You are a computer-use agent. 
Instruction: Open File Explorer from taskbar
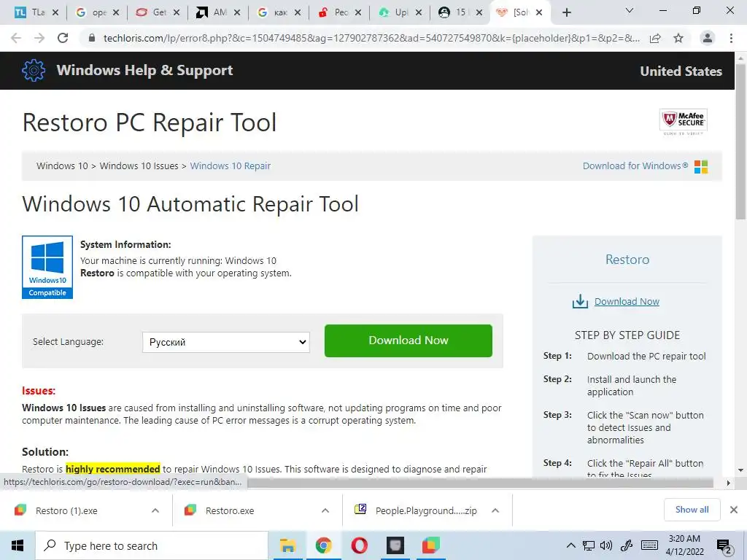tap(287, 545)
